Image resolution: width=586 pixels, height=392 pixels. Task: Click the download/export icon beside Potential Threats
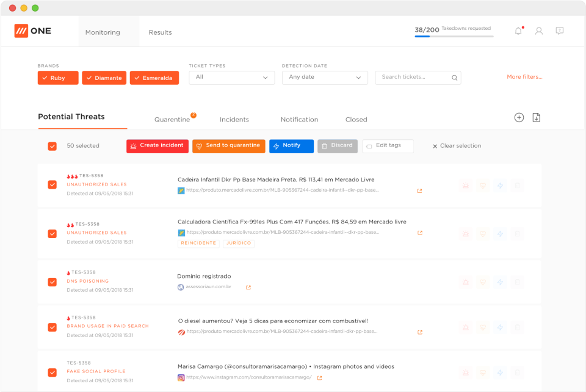(x=536, y=117)
